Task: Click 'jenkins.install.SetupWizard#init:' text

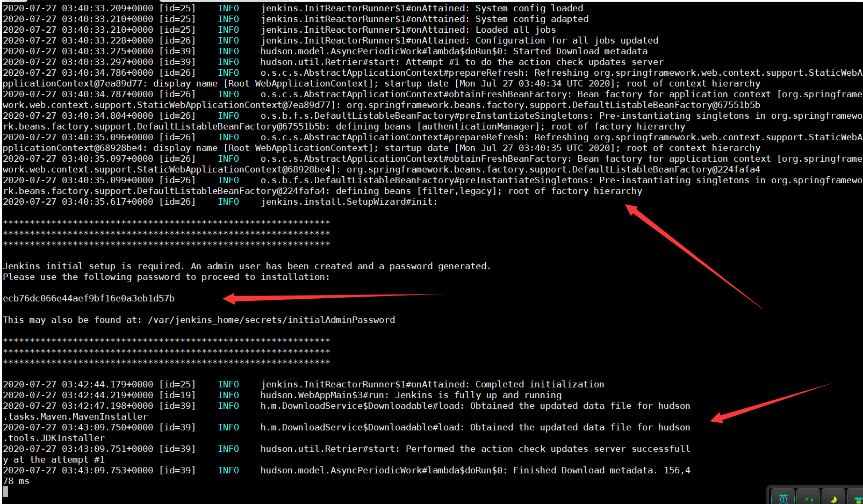Action: [x=349, y=201]
